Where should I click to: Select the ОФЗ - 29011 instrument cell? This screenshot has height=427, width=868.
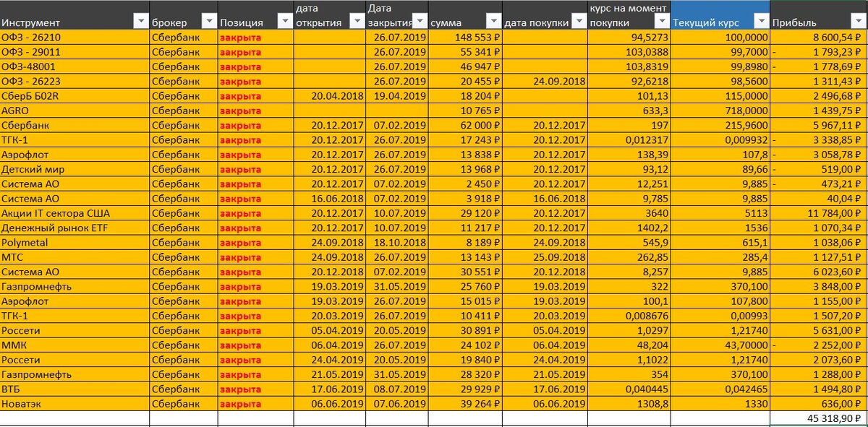pyautogui.click(x=75, y=51)
